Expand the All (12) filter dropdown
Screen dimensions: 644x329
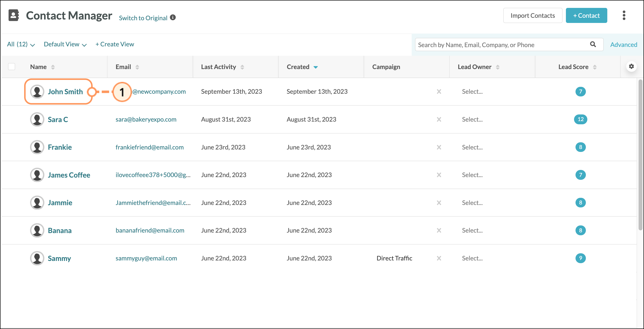21,44
